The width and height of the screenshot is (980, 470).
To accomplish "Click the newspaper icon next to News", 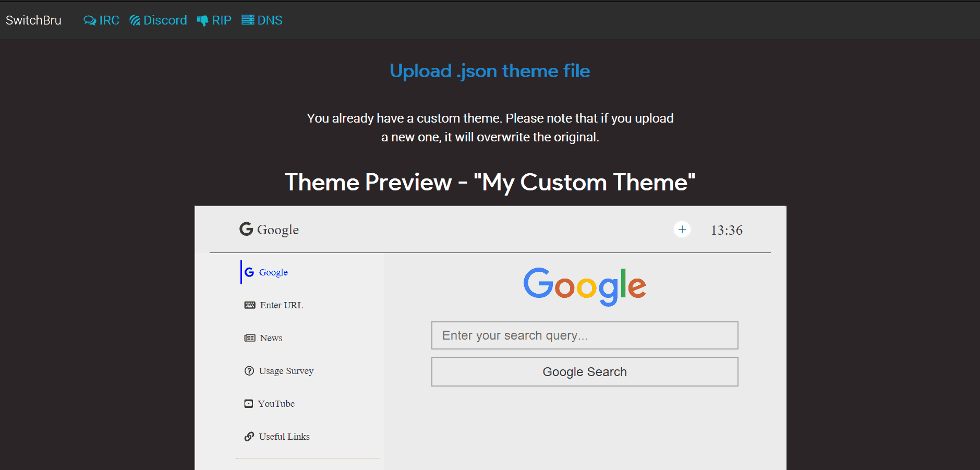I will click(x=250, y=338).
